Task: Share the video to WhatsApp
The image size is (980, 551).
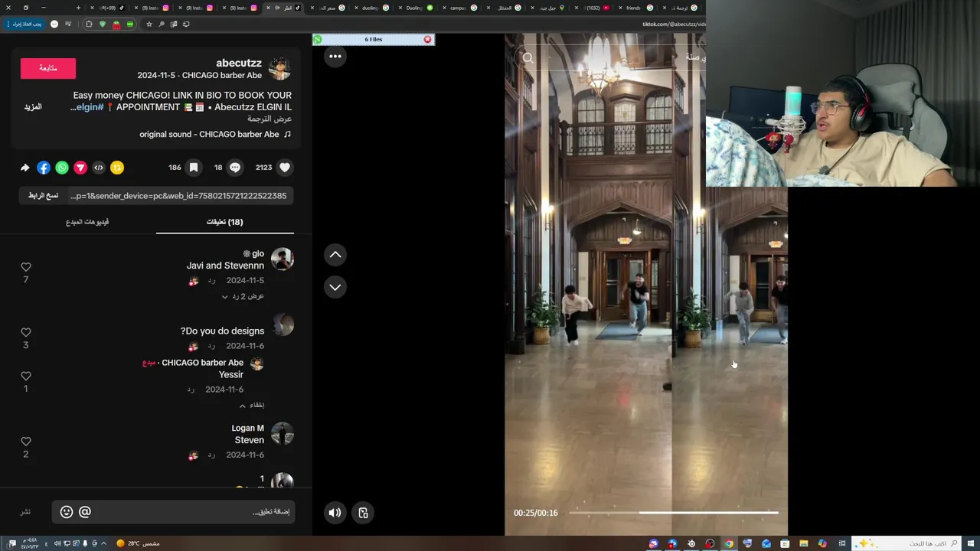Action: 62,167
